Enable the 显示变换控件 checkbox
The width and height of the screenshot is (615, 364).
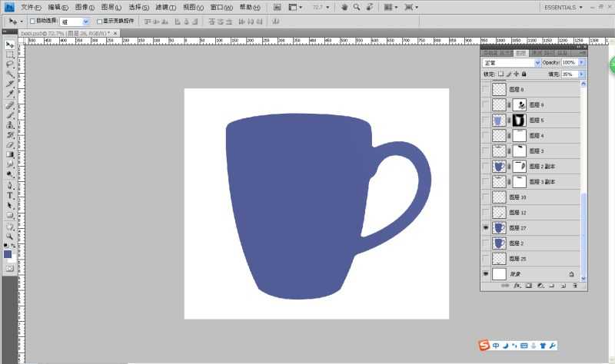(x=99, y=22)
